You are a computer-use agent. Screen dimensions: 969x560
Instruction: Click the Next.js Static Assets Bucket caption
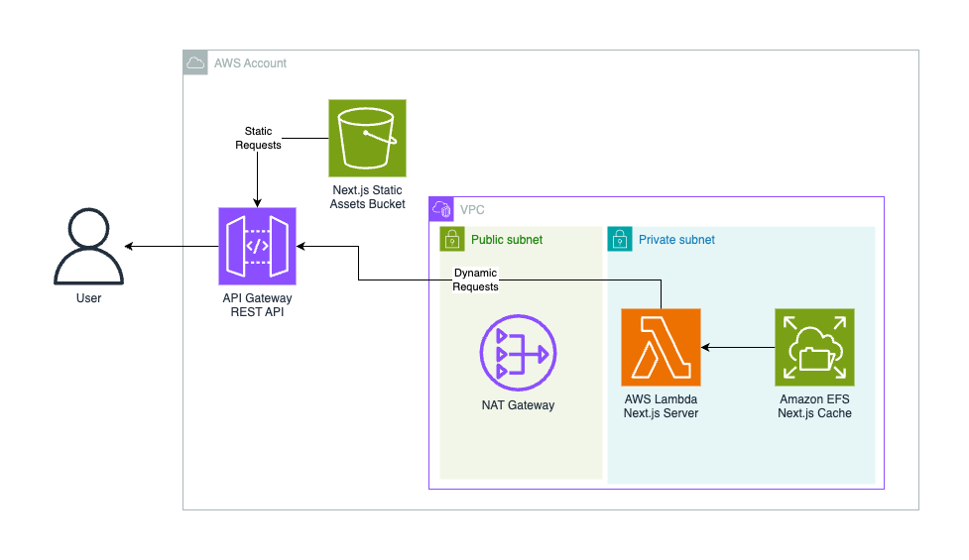tap(367, 197)
